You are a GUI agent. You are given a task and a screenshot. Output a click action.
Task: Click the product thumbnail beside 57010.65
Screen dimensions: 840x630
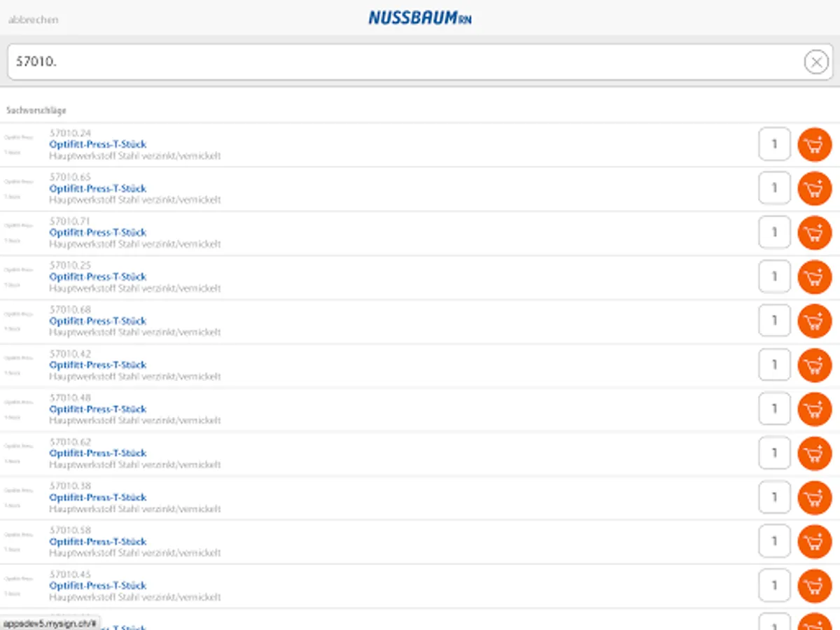pos(18,189)
